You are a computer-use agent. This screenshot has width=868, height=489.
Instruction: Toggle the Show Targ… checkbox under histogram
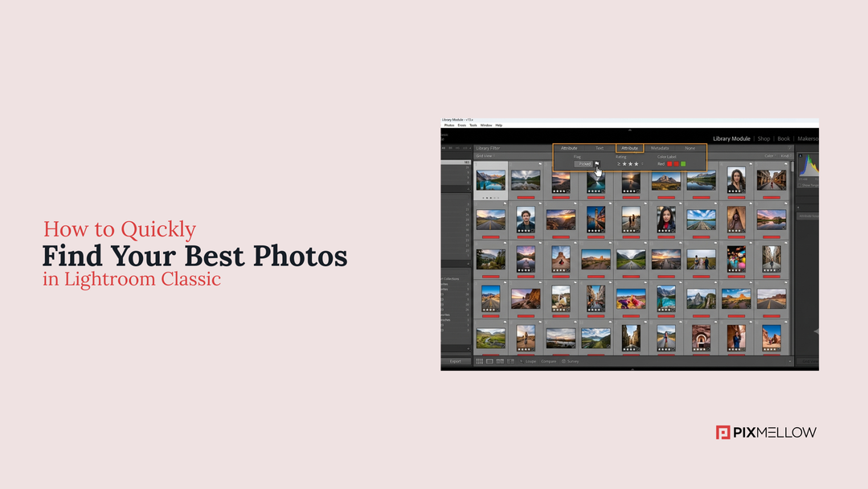(800, 185)
